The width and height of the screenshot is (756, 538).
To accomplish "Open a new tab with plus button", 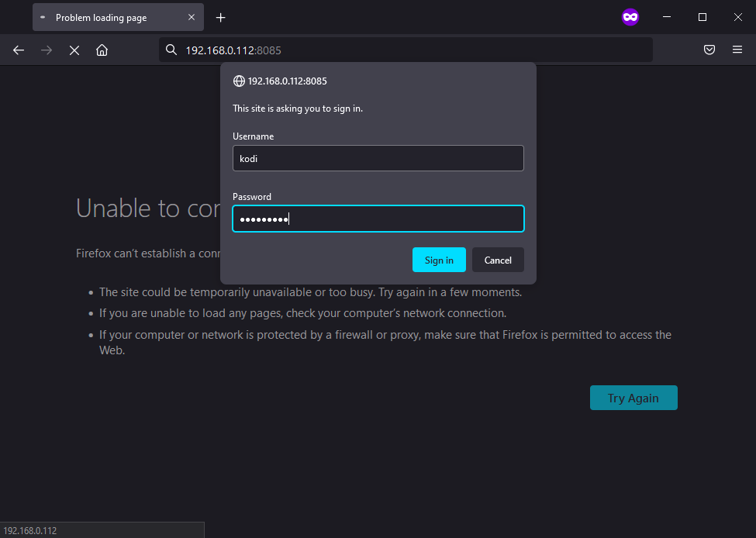I will 220,18.
